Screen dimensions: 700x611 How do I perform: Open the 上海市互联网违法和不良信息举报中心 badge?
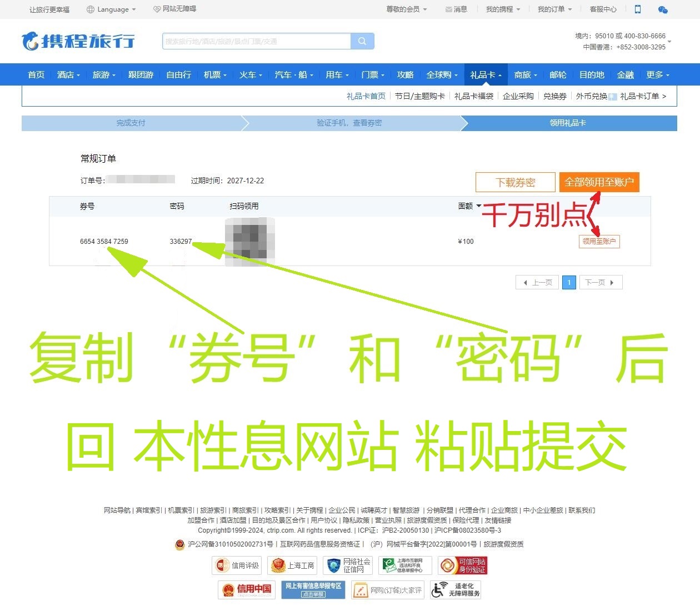(x=405, y=565)
